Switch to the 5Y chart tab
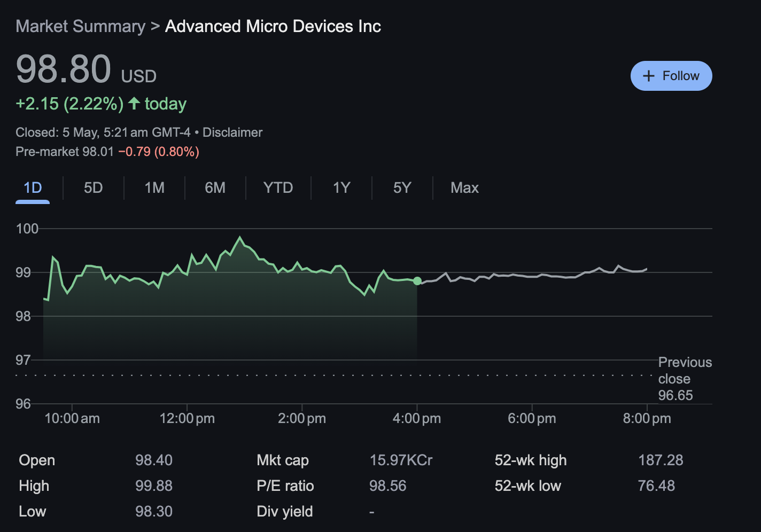The width and height of the screenshot is (761, 532). pyautogui.click(x=402, y=188)
